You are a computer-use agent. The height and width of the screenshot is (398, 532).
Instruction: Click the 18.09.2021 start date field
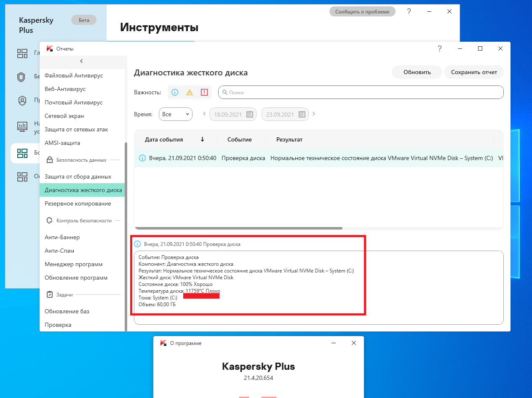point(233,114)
